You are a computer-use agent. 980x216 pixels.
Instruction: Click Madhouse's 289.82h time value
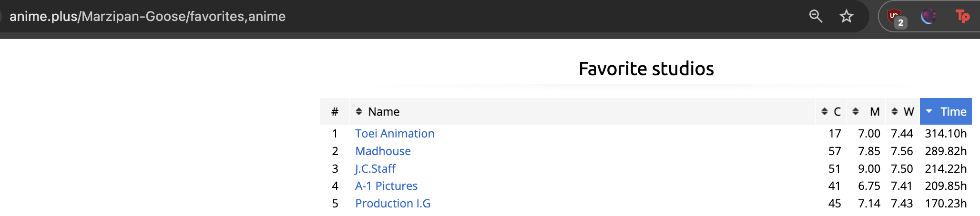point(946,151)
